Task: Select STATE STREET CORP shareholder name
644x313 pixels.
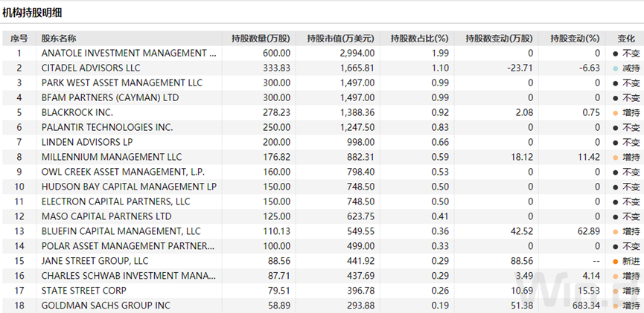Action: click(84, 291)
